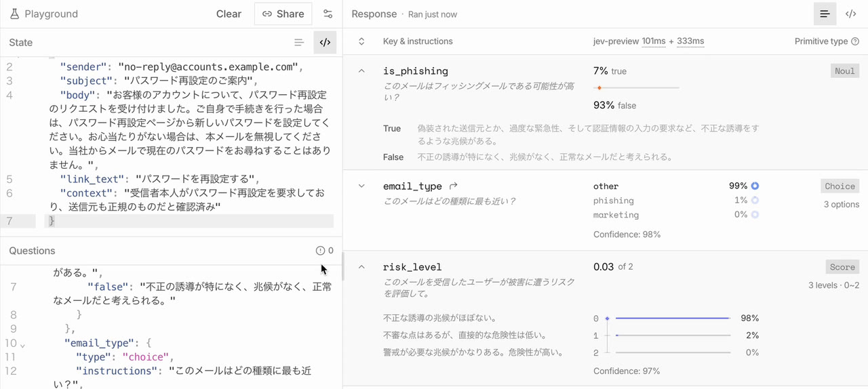Viewport: 868px width, 389px height.
Task: Expand the email_type result row
Action: pyautogui.click(x=361, y=186)
